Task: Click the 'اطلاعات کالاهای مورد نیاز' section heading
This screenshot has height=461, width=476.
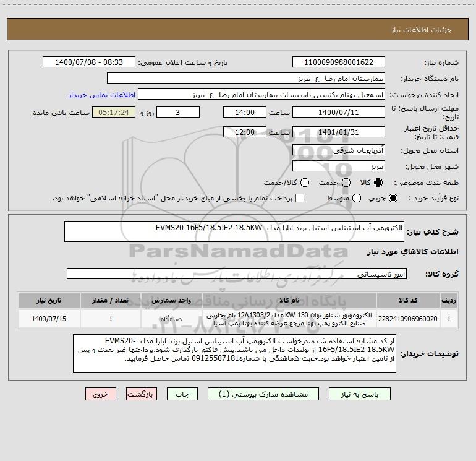Action: (413, 252)
